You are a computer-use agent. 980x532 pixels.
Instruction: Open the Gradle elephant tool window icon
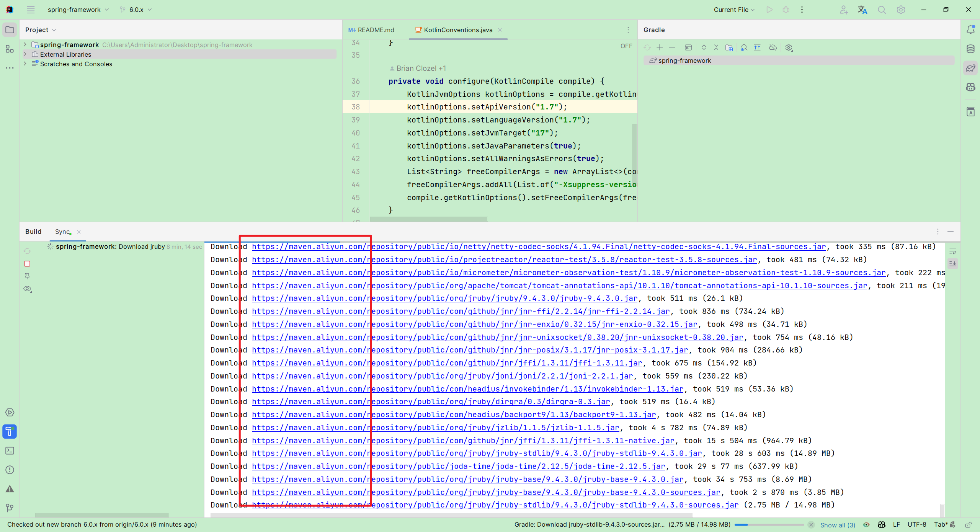coord(970,68)
